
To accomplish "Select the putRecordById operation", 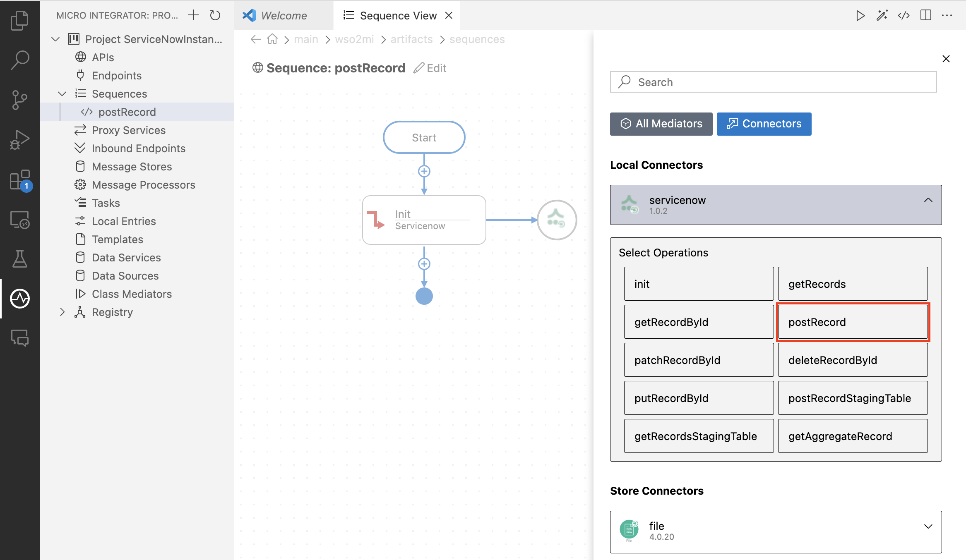I will [699, 398].
